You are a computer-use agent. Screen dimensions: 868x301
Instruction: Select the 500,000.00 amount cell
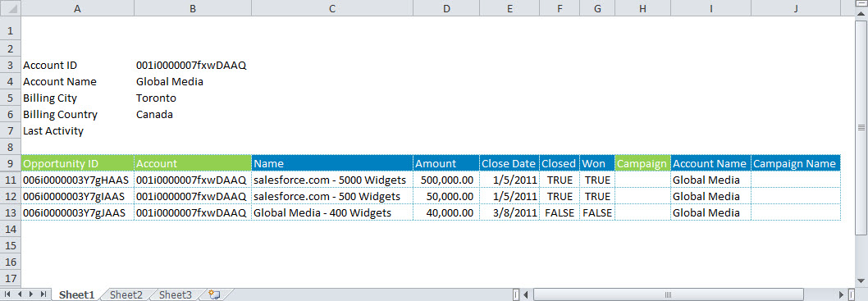(x=445, y=180)
